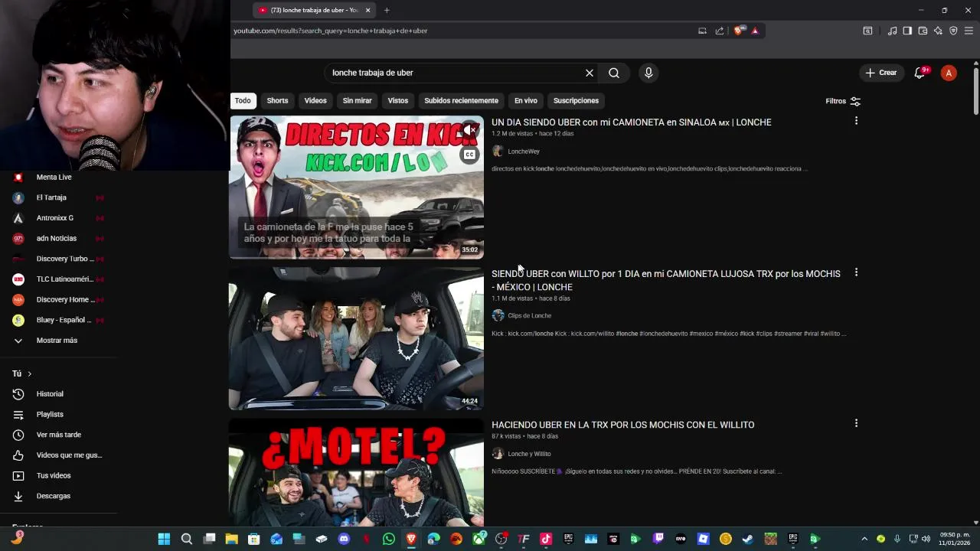Toggle the Brave sidebar panel icon
980x551 pixels.
(x=907, y=31)
